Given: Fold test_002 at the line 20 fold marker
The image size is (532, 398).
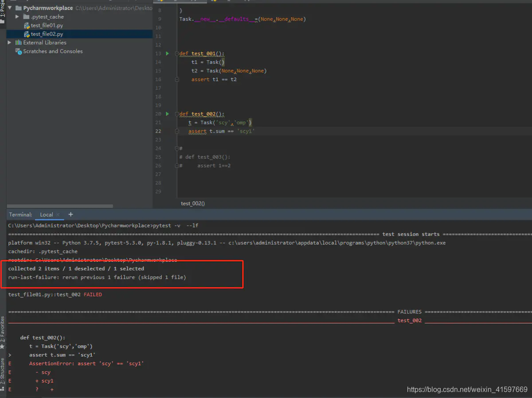Looking at the screenshot, I should 176,114.
